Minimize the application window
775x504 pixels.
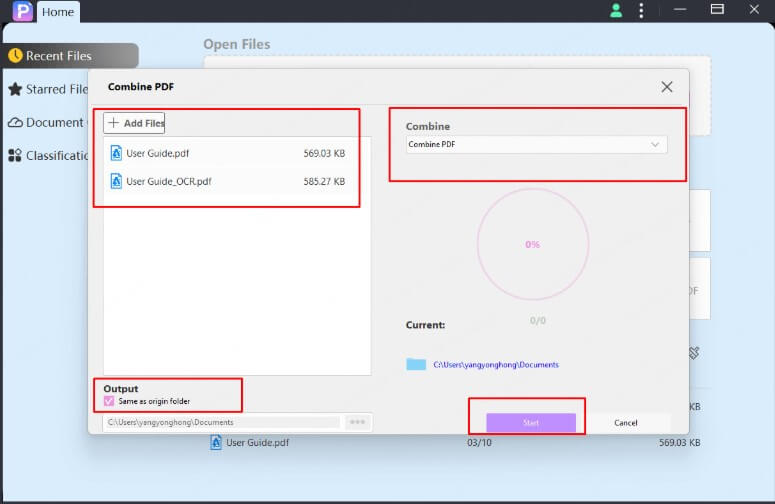click(680, 10)
